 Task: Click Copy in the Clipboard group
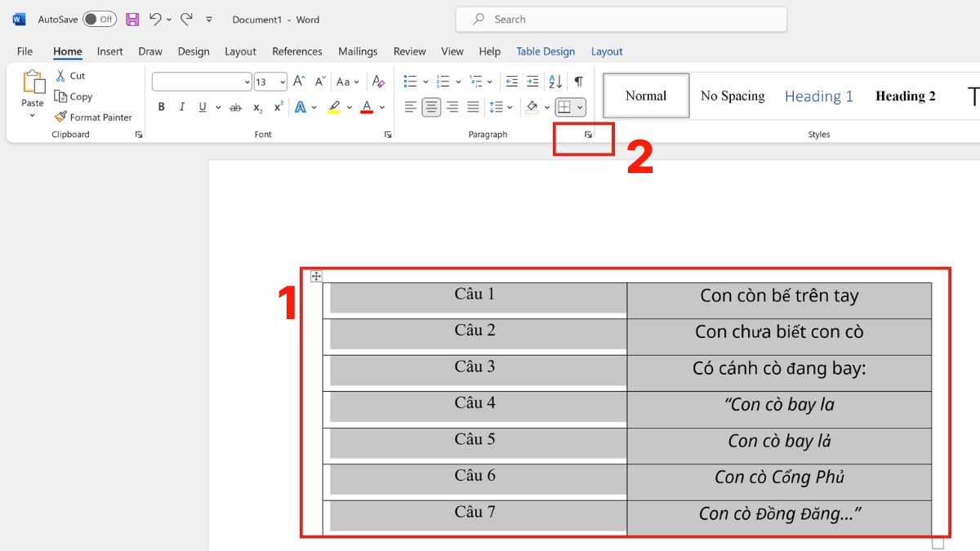pyautogui.click(x=73, y=96)
